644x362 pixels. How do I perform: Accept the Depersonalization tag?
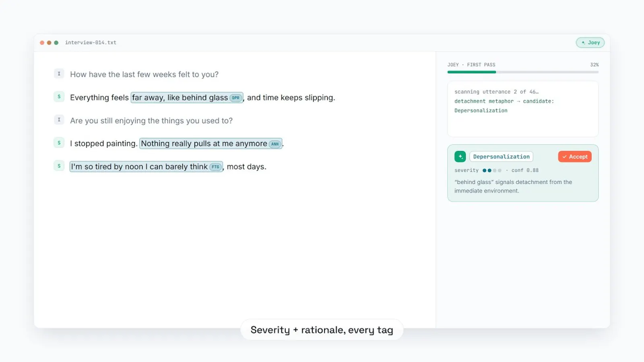[575, 156]
